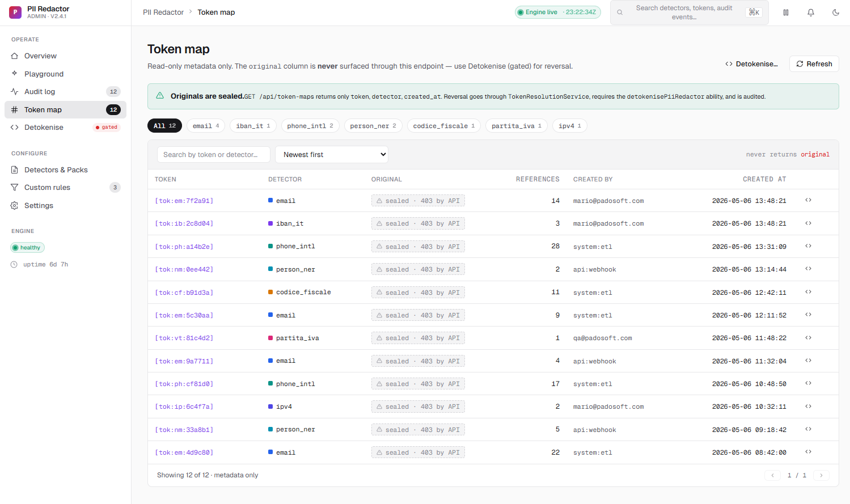850x504 pixels.
Task: Filter tokens by partita_iva chip
Action: (x=517, y=126)
